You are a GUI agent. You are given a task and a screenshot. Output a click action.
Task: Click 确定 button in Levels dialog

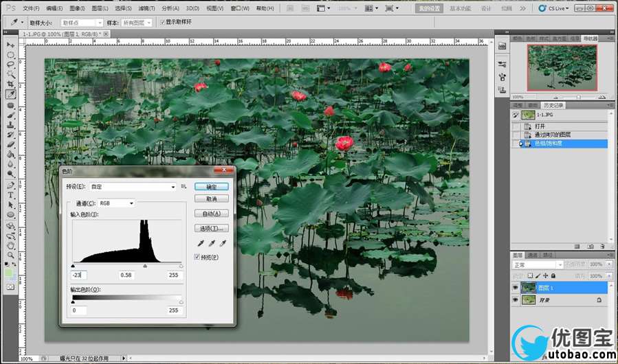coord(211,187)
